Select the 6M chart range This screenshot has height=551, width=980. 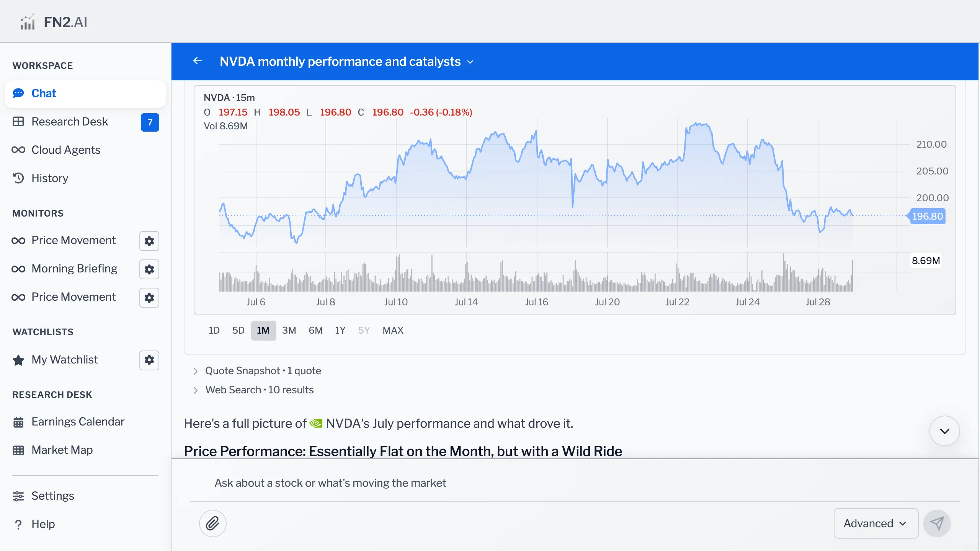[x=315, y=331]
